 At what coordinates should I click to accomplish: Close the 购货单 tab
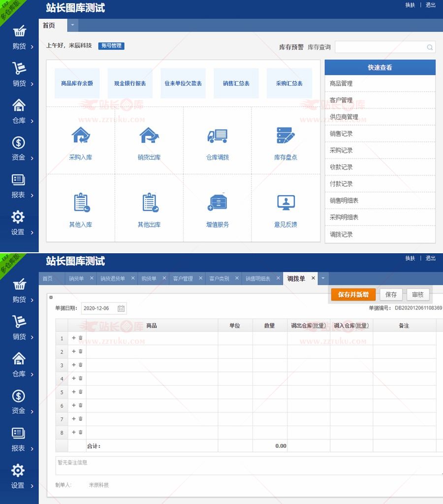pyautogui.click(x=164, y=278)
